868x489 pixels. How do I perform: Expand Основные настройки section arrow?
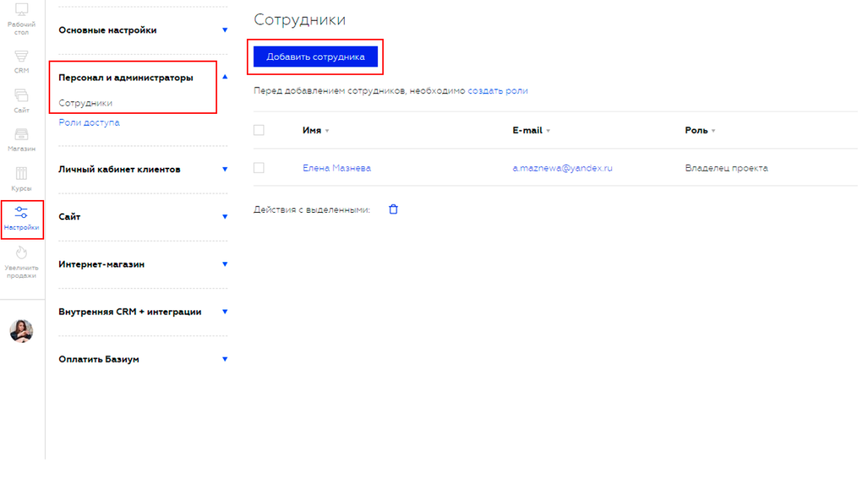(x=224, y=30)
